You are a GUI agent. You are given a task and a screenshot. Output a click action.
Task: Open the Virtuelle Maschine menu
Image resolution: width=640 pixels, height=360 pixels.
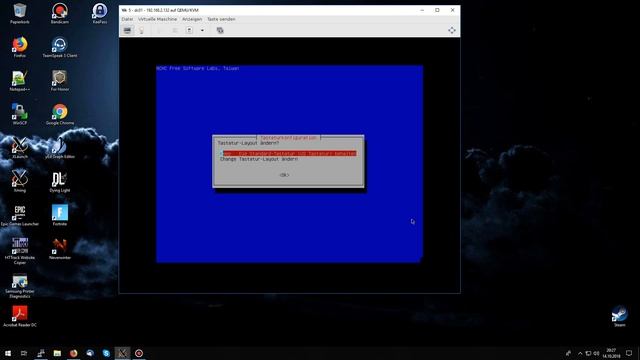click(158, 19)
